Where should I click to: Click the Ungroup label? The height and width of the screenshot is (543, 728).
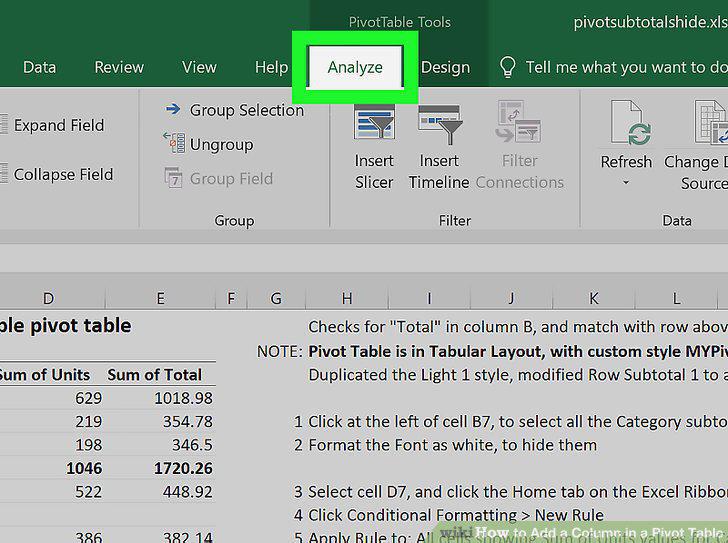tap(221, 145)
